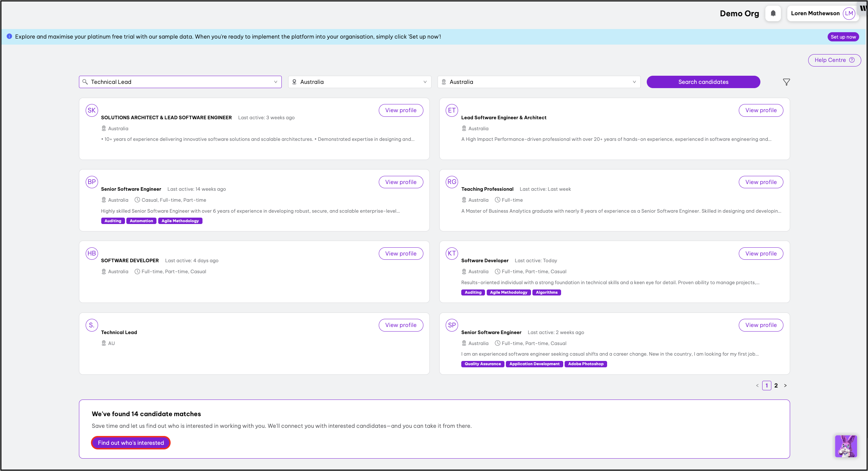Viewport: 868px width, 471px height.
Task: Click the Agile Methodology tag on BP card
Action: pos(180,221)
